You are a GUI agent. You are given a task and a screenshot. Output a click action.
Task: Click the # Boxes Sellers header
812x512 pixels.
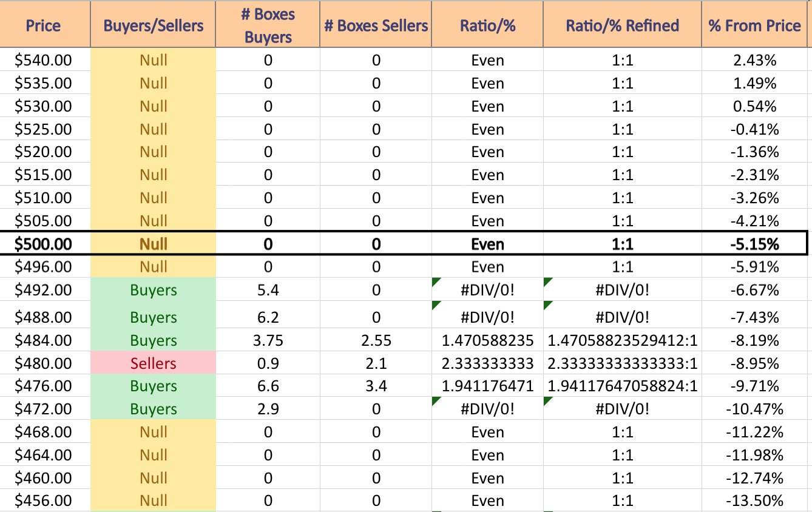(376, 25)
